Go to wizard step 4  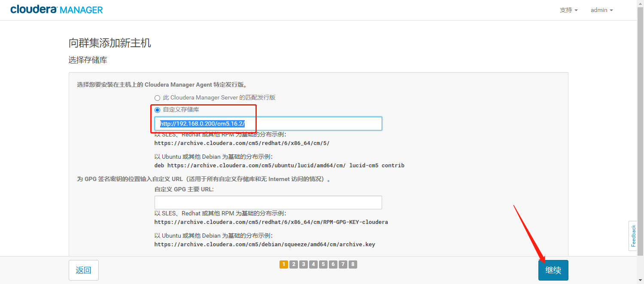(x=313, y=264)
